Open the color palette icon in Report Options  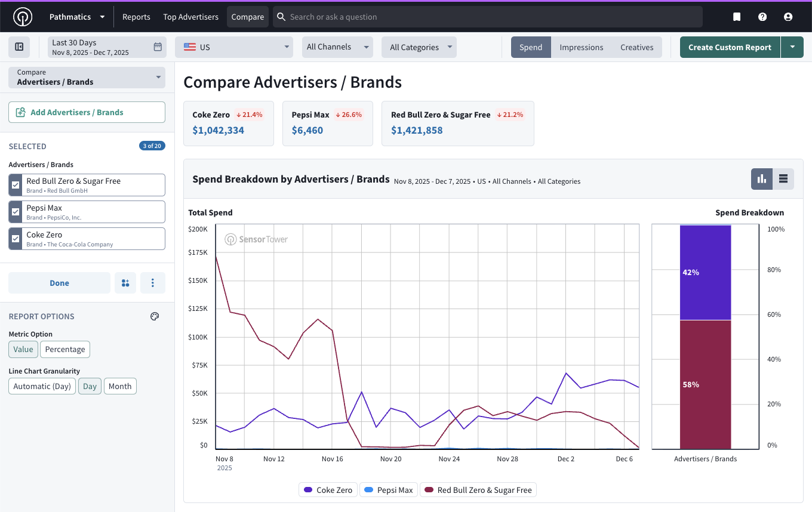155,316
